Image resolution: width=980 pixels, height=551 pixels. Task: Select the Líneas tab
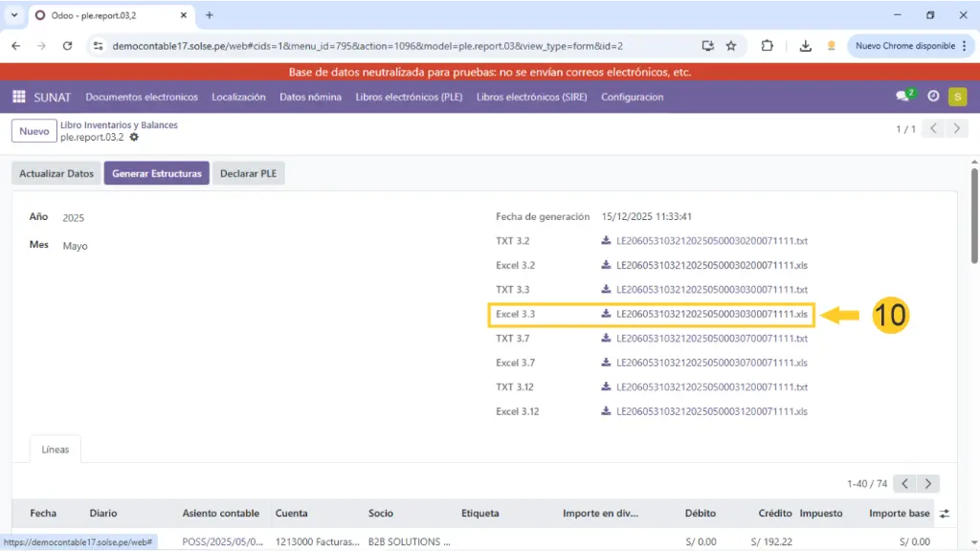point(56,450)
